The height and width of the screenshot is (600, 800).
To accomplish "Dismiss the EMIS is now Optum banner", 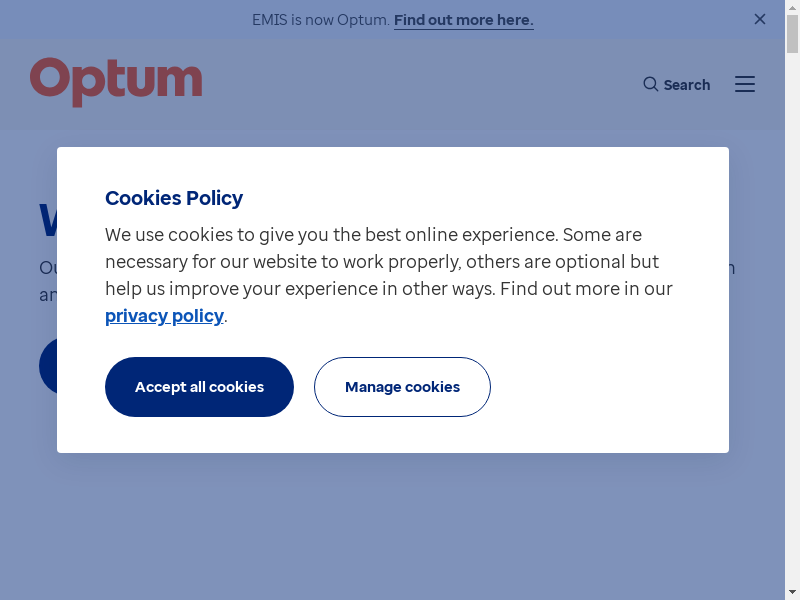I will (x=760, y=19).
